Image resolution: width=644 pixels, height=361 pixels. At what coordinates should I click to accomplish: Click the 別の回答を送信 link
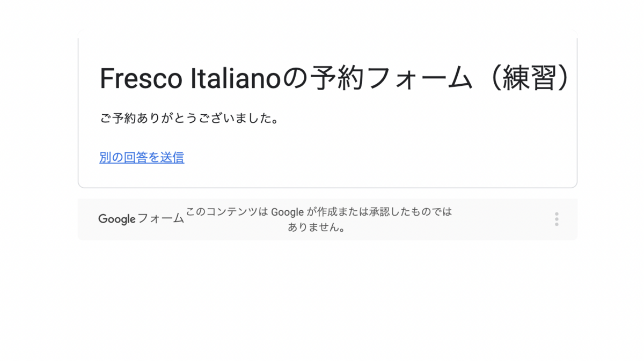[142, 157]
